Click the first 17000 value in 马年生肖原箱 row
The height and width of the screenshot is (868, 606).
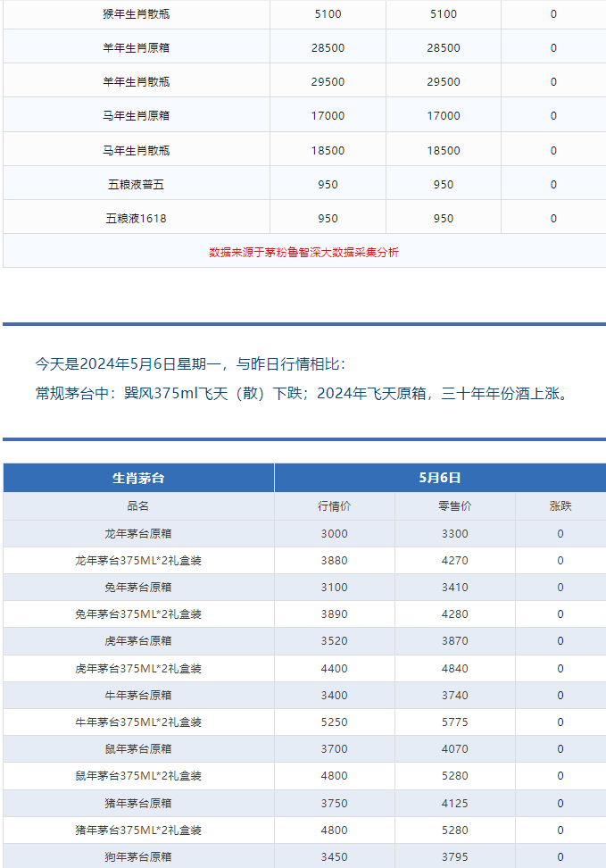[328, 116]
